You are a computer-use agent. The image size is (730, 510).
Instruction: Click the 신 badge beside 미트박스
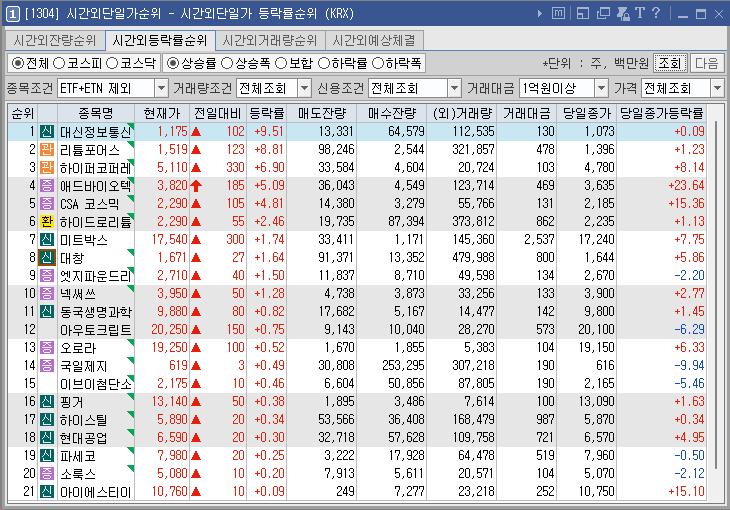[x=47, y=239]
